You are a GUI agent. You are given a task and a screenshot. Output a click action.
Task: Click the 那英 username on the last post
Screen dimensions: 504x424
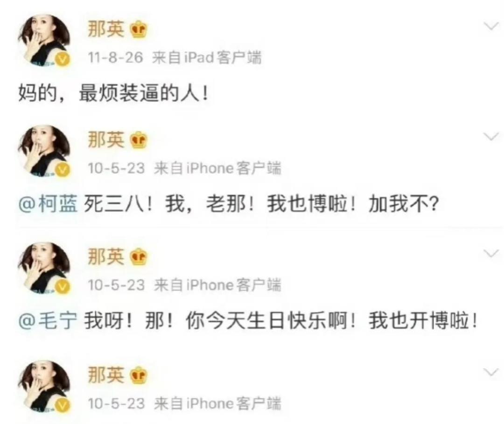tap(106, 375)
